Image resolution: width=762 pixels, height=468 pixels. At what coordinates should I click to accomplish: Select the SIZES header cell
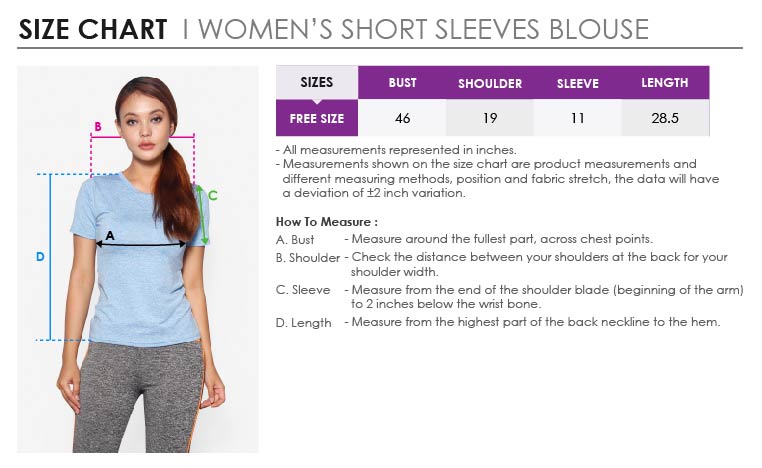click(x=316, y=83)
